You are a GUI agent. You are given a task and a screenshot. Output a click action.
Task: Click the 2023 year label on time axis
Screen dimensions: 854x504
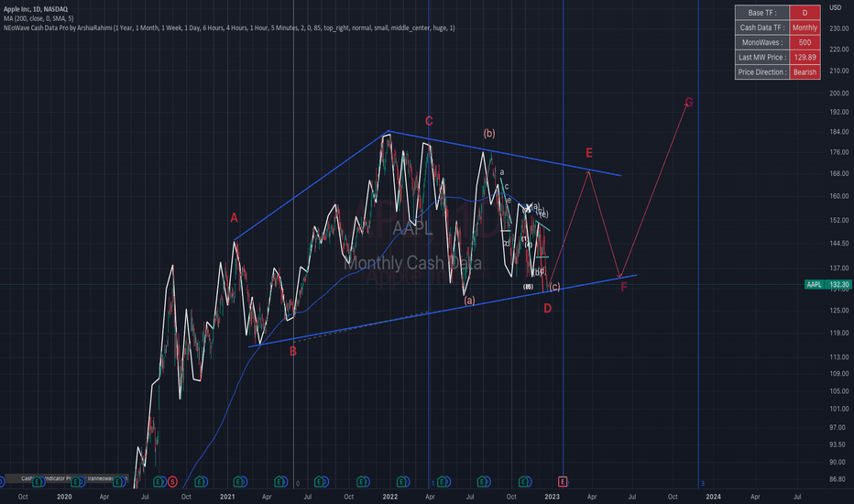pos(553,497)
